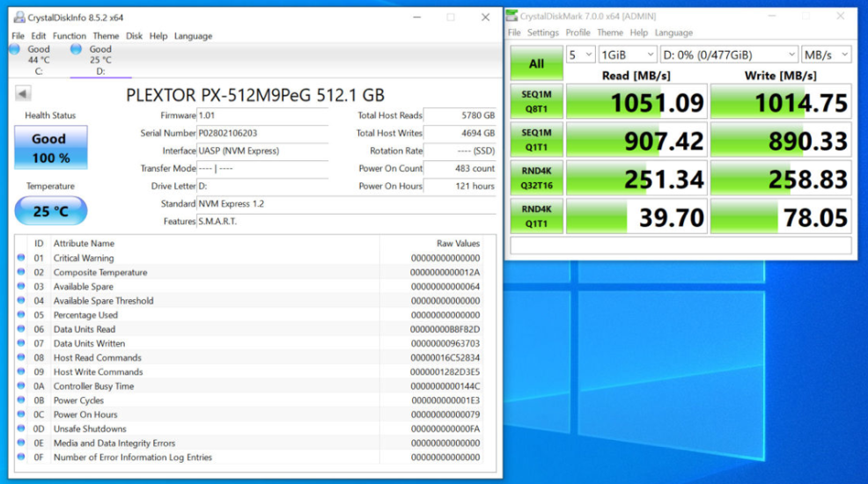The height and width of the screenshot is (484, 868).
Task: Click status dot for Available Spare Threshold
Action: point(21,300)
